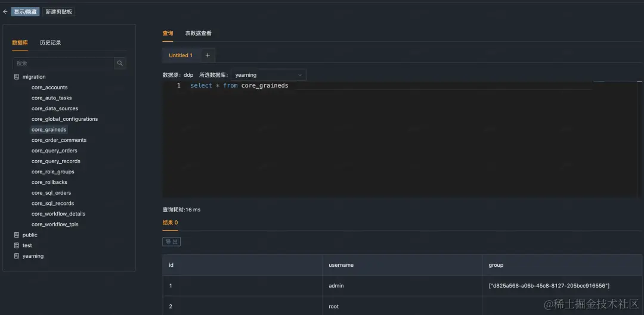The height and width of the screenshot is (315, 644).
Task: Select table core_workflow_tpls
Action: pyautogui.click(x=55, y=224)
